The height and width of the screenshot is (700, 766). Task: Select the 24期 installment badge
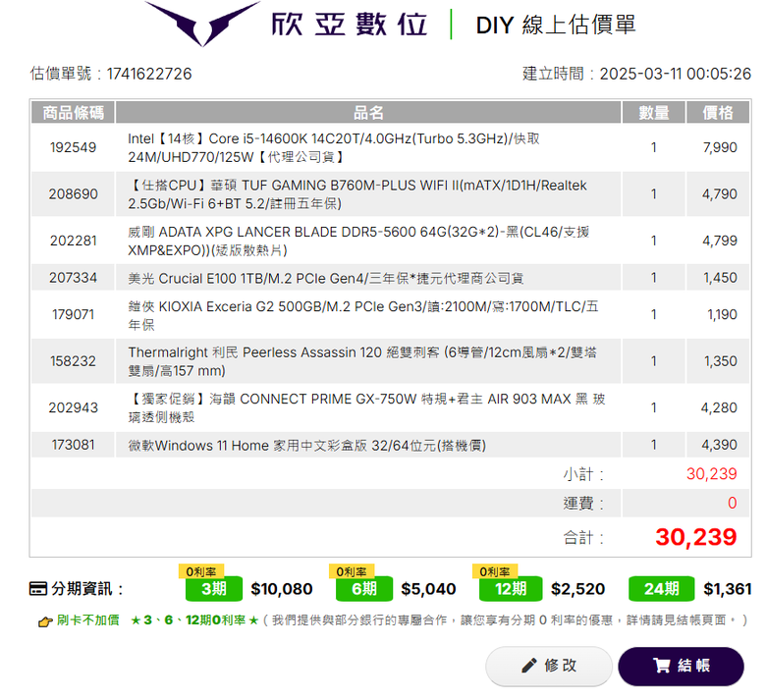click(x=661, y=589)
